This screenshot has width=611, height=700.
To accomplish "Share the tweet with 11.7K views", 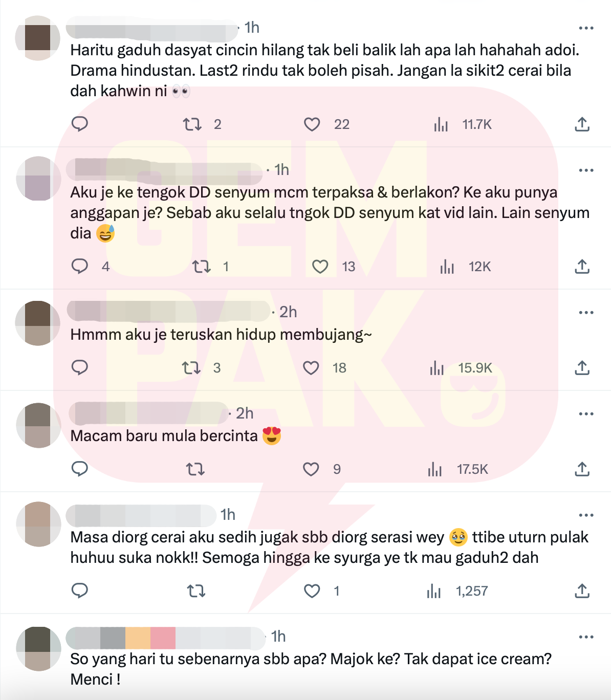I will tap(582, 124).
